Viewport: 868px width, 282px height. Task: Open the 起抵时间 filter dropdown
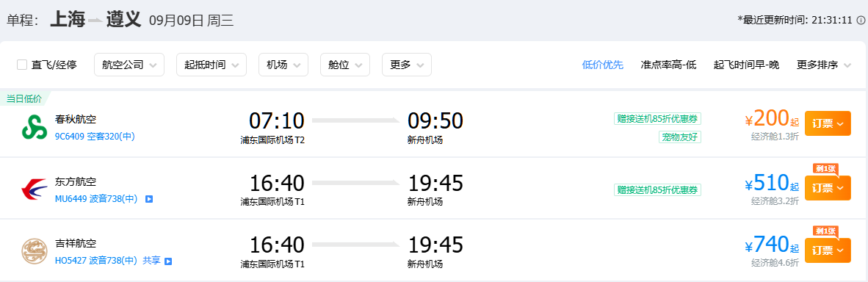click(x=211, y=65)
